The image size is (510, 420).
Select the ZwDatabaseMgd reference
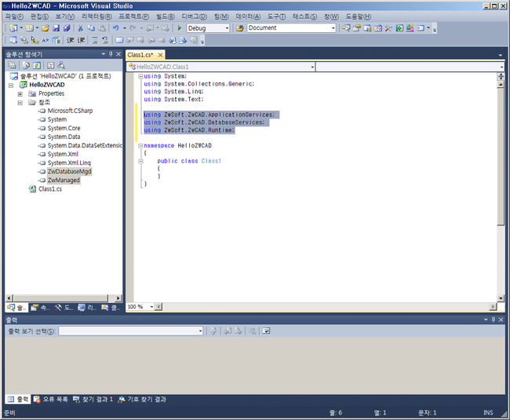click(x=69, y=171)
